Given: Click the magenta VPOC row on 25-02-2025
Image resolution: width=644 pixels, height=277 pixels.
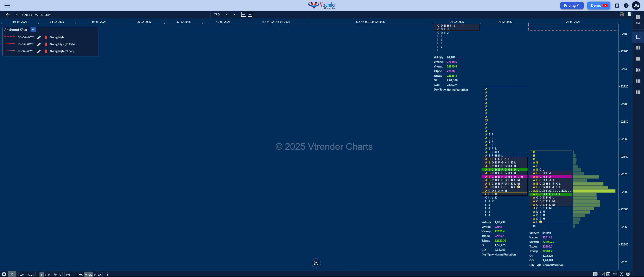Looking at the screenshot, I should (x=551, y=177).
